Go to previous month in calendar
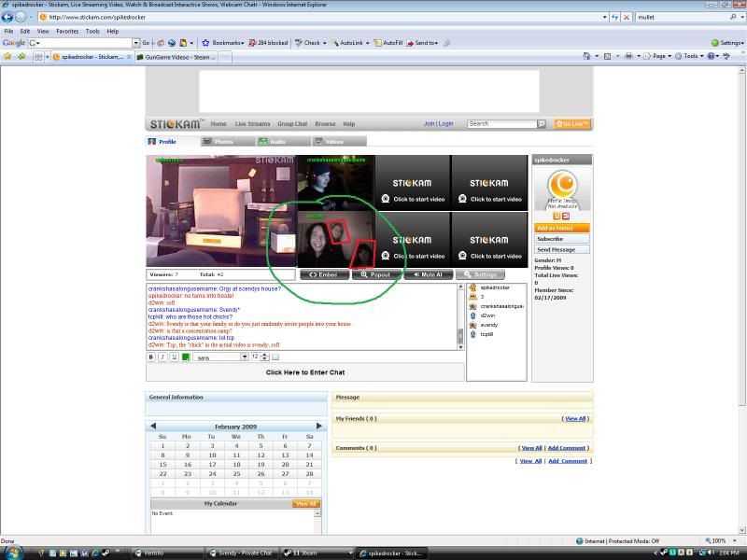The image size is (747, 560). click(x=154, y=426)
